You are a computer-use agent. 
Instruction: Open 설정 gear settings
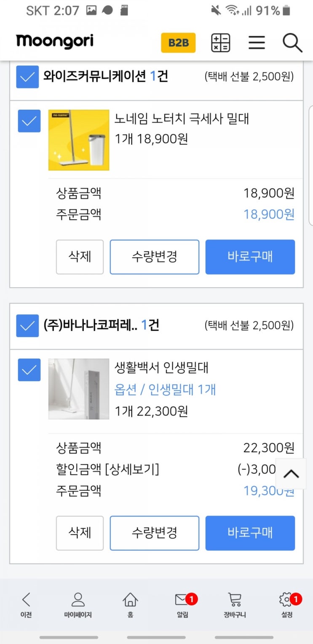tap(286, 604)
